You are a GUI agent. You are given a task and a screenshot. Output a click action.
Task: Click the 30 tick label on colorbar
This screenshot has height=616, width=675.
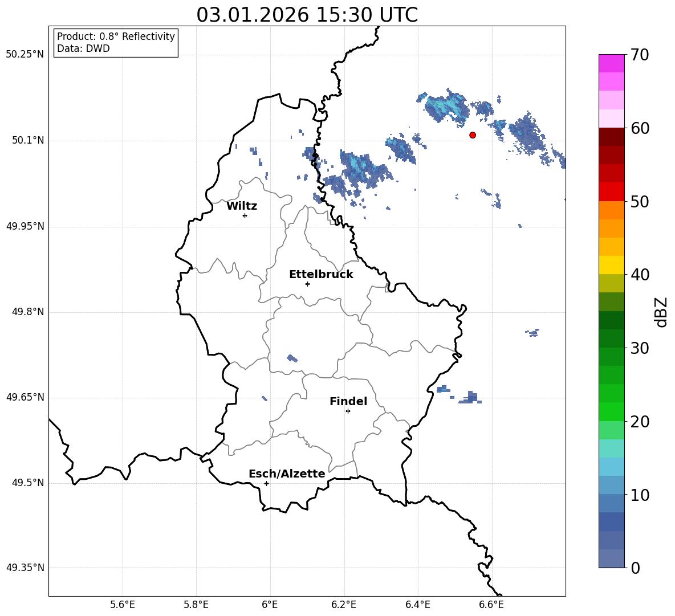[x=640, y=348]
